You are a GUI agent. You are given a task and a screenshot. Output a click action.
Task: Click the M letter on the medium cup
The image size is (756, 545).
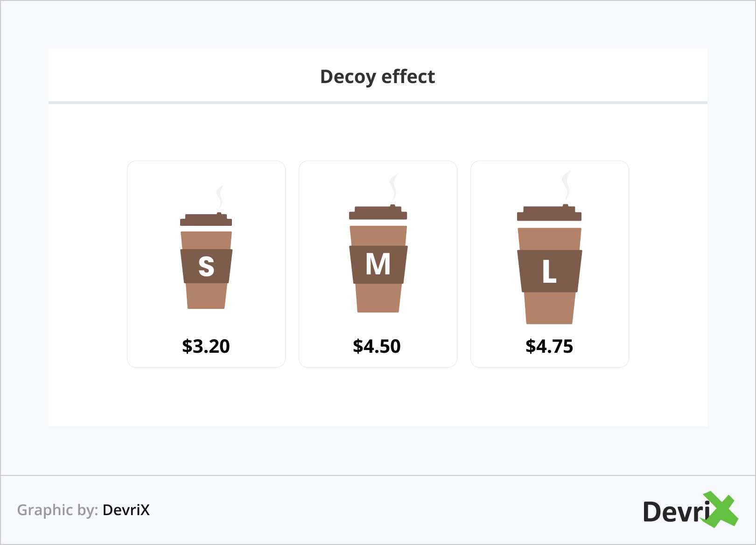point(378,264)
